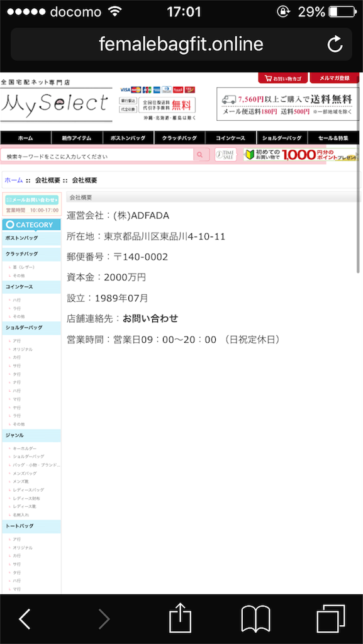
Task: Select クラッチバッグ in the black nav bar
Action: point(179,138)
